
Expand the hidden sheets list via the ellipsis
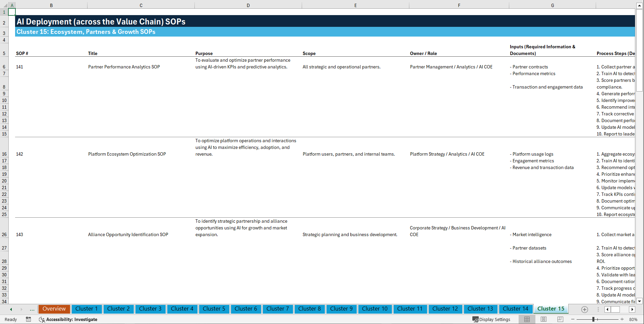pos(32,309)
